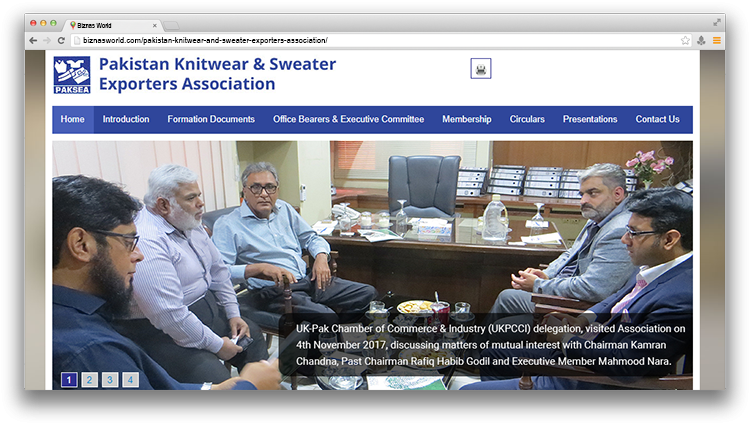Jump to slide 4 of the slideshow
Screen dimensions: 750x425
130,380
